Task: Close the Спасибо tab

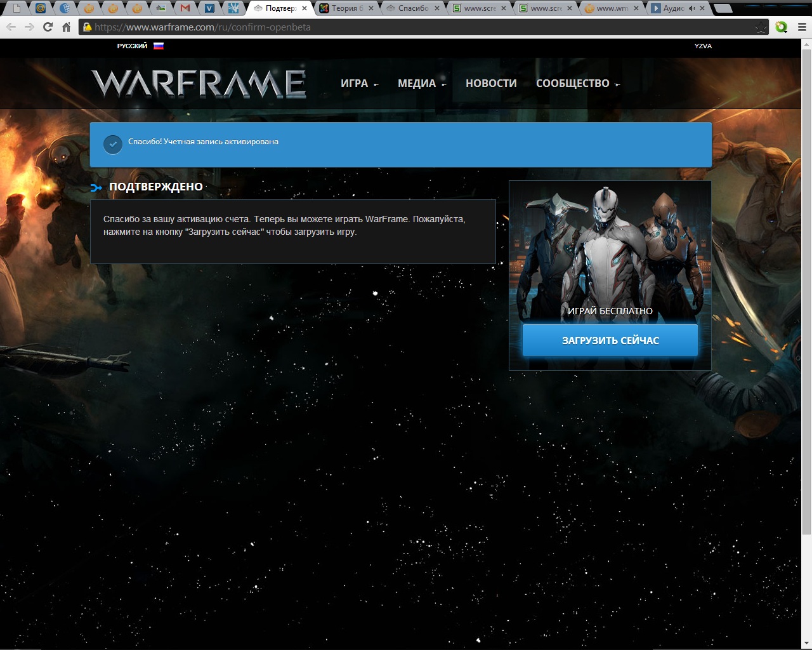Action: (x=437, y=8)
